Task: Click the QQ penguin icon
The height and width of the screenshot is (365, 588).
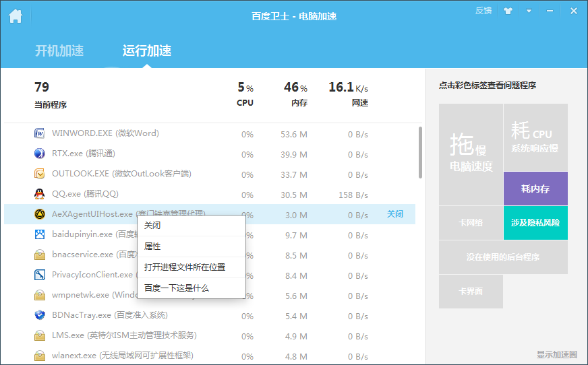Action: (x=40, y=194)
